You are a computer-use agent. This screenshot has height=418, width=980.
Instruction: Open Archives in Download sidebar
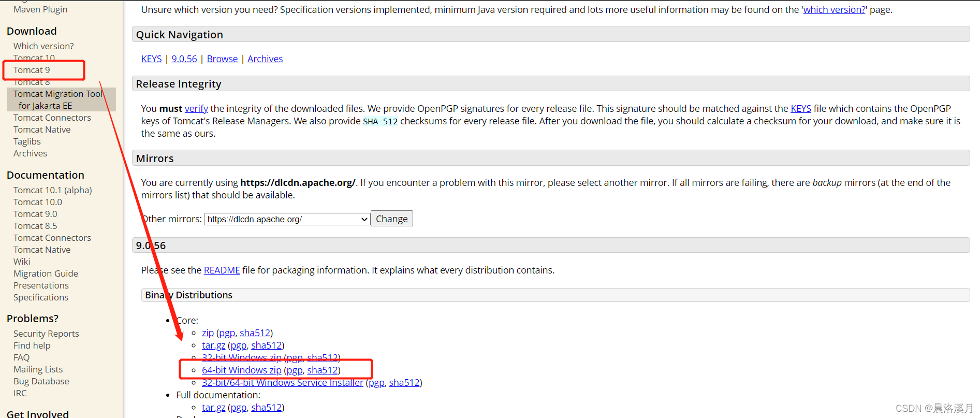tap(30, 153)
